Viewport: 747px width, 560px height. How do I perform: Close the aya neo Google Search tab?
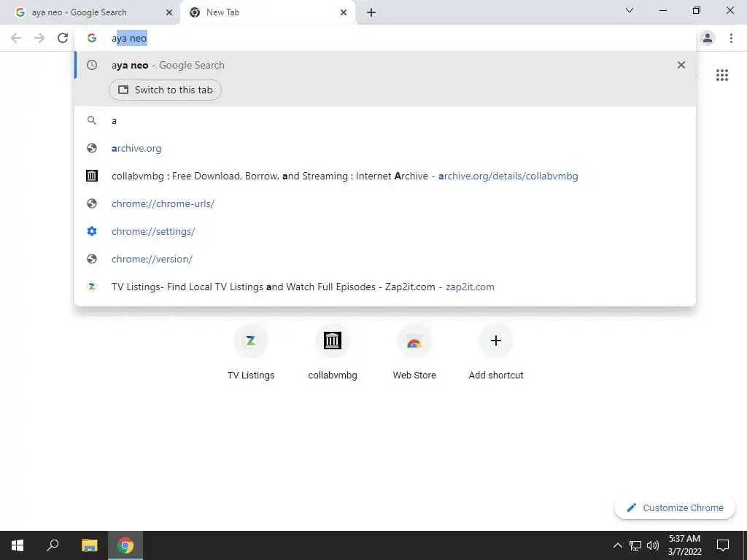point(169,13)
